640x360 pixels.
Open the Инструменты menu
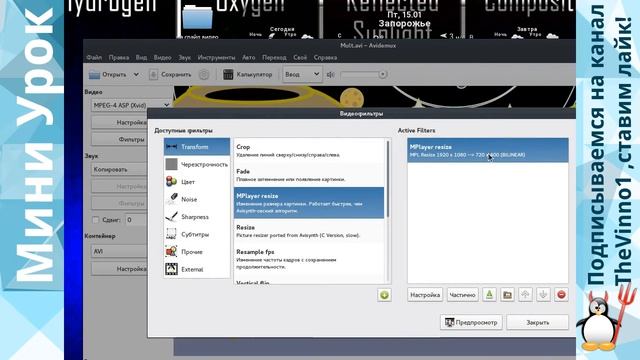tap(216, 58)
